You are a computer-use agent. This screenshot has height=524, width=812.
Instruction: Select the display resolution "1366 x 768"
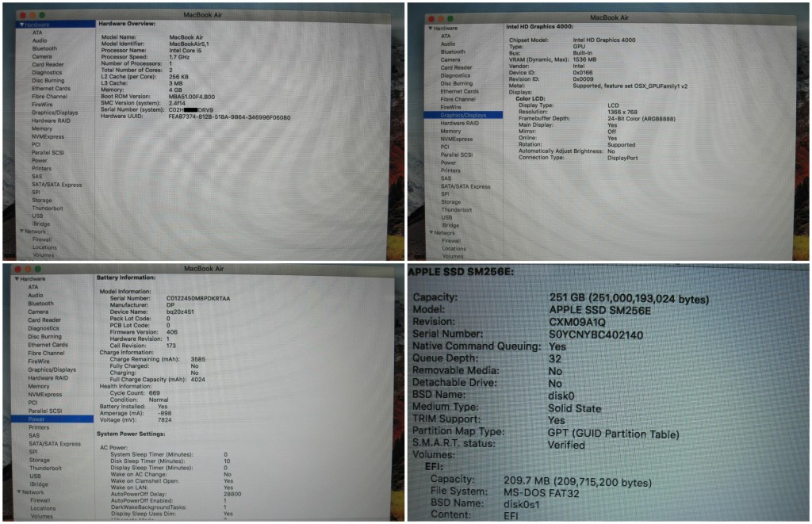pyautogui.click(x=622, y=112)
